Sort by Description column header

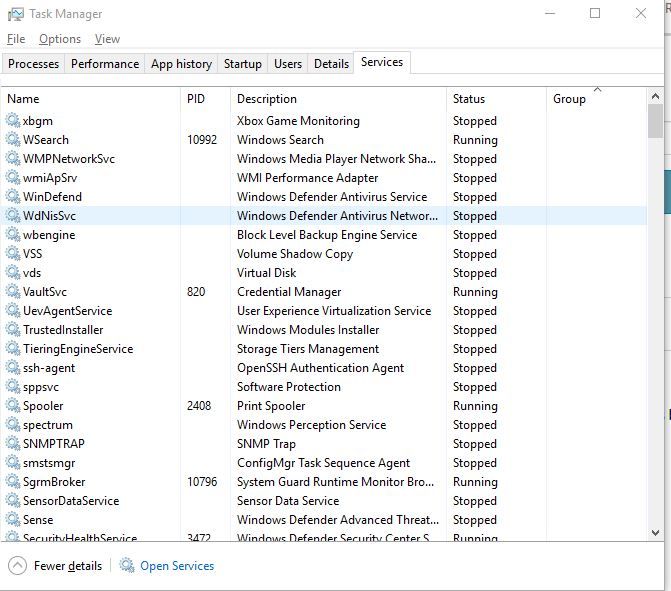point(338,99)
